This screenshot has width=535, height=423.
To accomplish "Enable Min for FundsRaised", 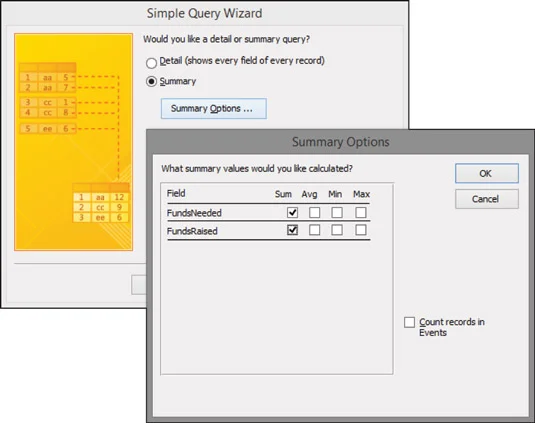I will [x=337, y=230].
